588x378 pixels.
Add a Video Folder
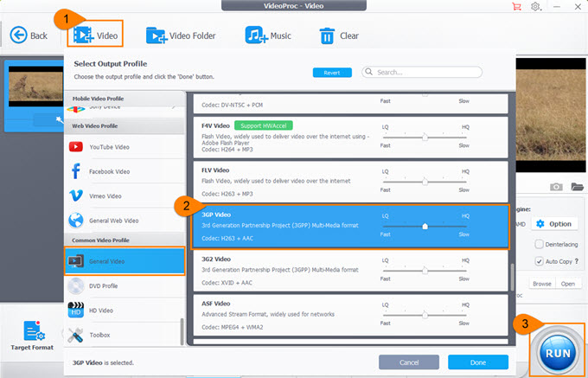181,35
